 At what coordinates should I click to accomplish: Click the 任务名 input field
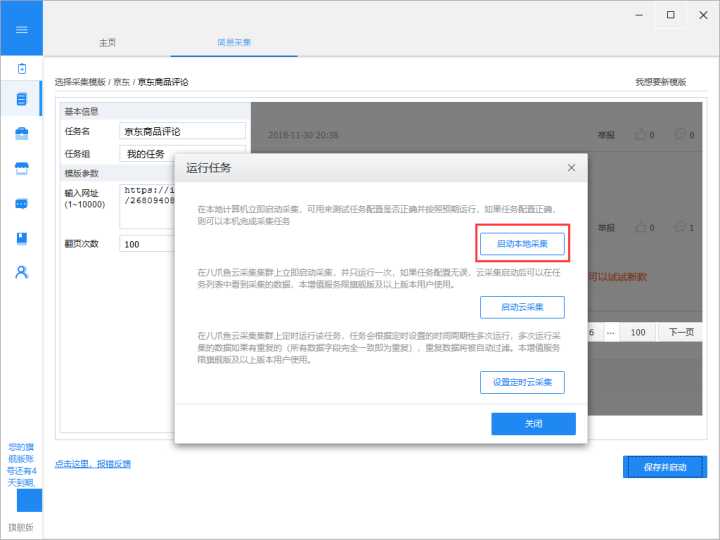click(182, 131)
